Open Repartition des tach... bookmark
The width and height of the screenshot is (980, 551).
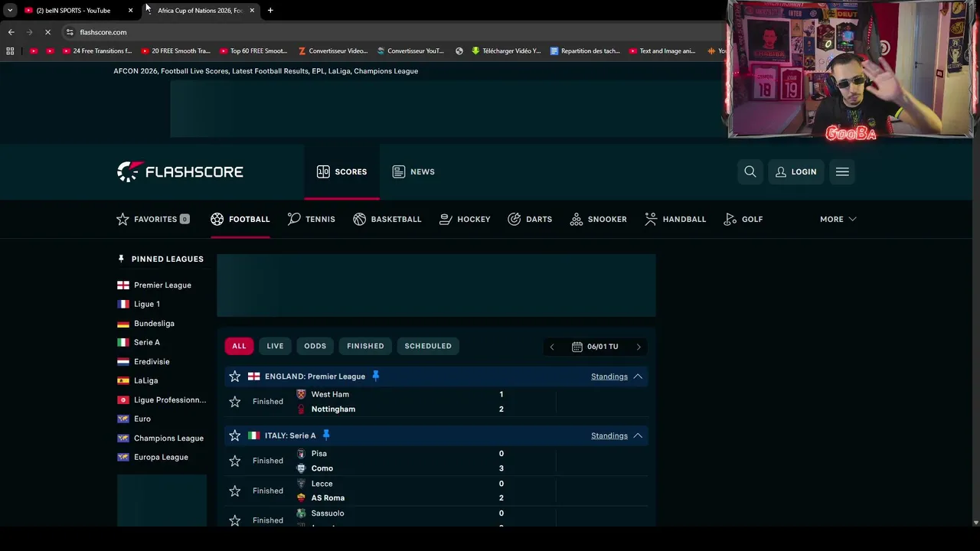(585, 51)
